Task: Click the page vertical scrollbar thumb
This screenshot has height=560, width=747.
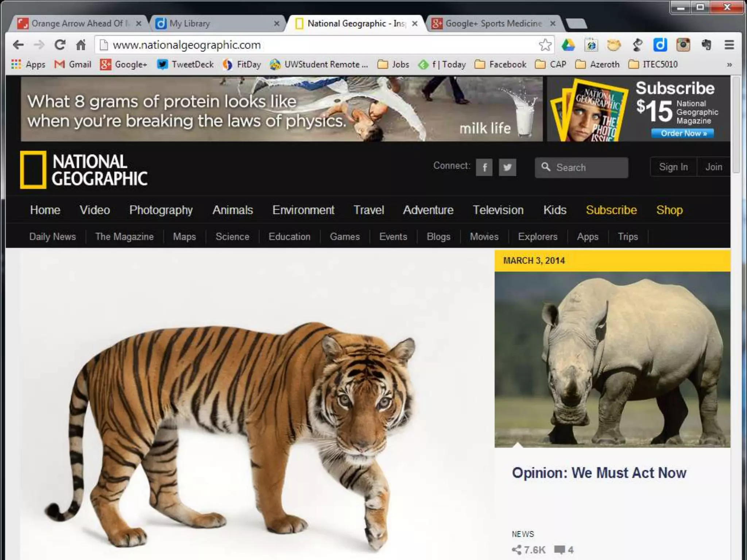Action: (736, 124)
